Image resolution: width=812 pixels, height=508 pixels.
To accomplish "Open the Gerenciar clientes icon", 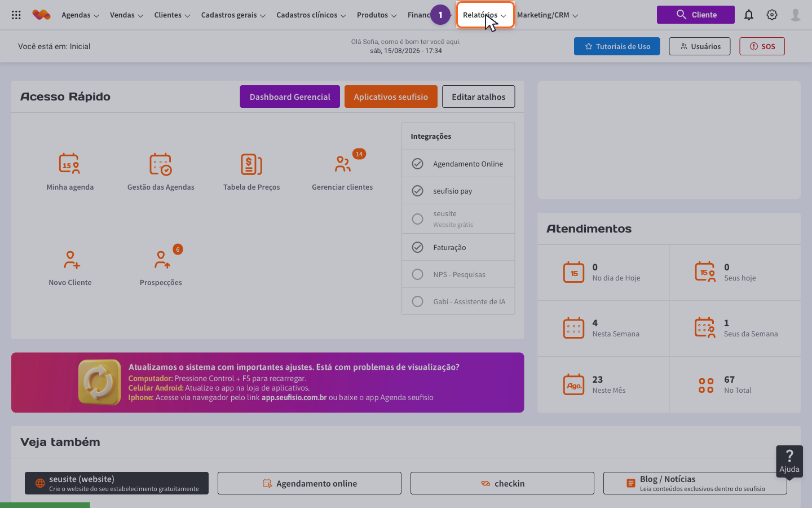I will pyautogui.click(x=343, y=164).
